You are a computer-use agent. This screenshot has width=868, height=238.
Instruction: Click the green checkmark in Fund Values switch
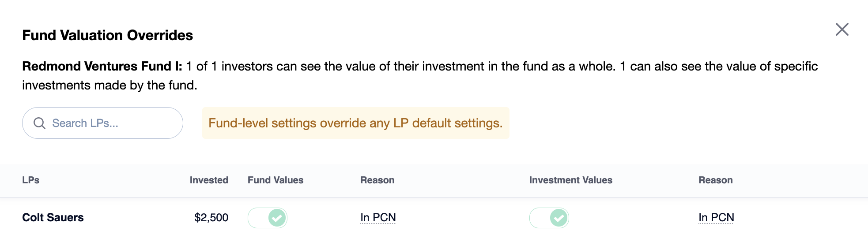pyautogui.click(x=277, y=218)
